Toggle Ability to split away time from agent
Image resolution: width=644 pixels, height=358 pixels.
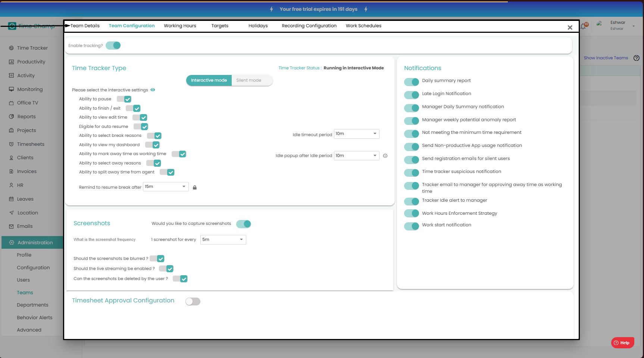pyautogui.click(x=167, y=172)
